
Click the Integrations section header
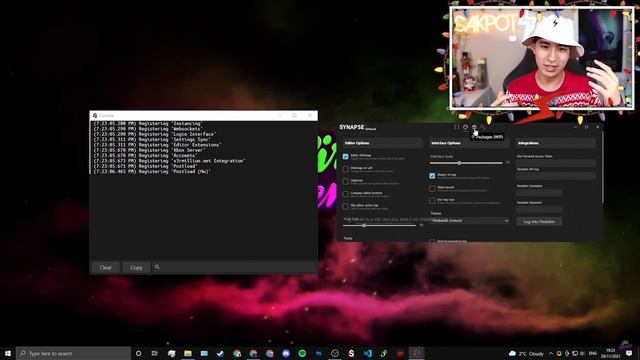click(x=556, y=143)
